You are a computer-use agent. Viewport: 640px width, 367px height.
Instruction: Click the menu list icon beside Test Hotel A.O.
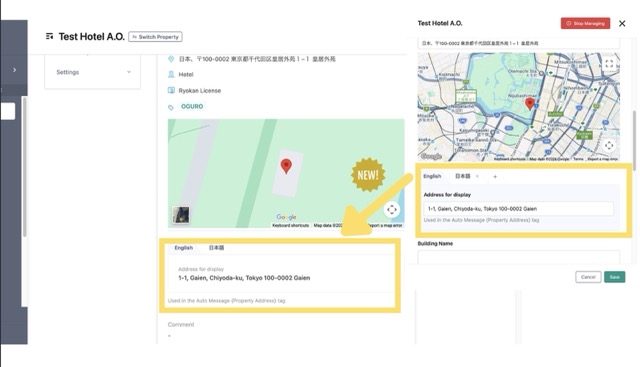pos(49,37)
